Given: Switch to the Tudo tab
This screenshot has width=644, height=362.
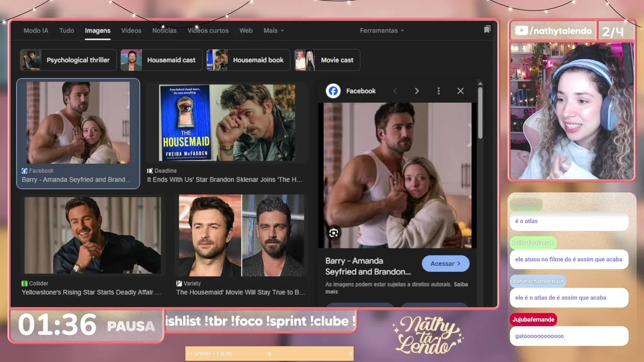Looking at the screenshot, I should point(66,31).
